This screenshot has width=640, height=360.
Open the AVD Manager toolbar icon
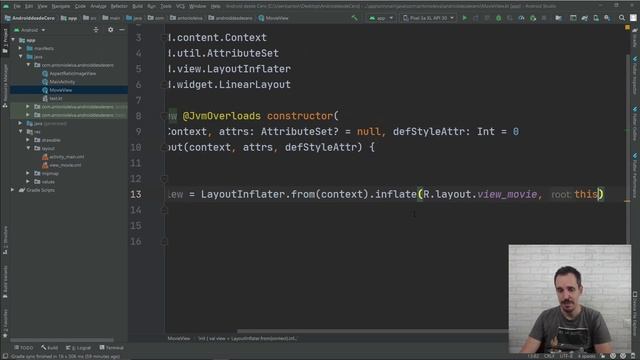click(596, 18)
